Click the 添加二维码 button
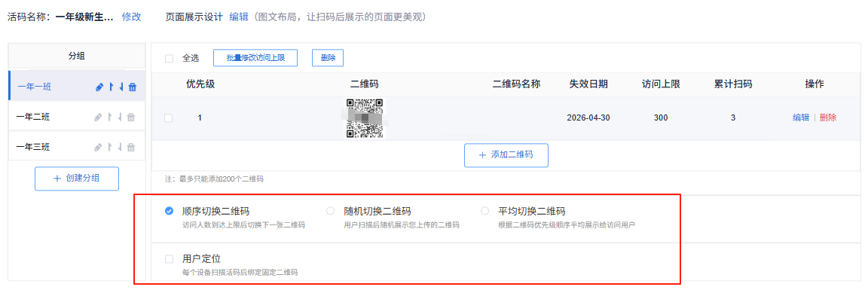The height and width of the screenshot is (290, 868). coord(506,155)
